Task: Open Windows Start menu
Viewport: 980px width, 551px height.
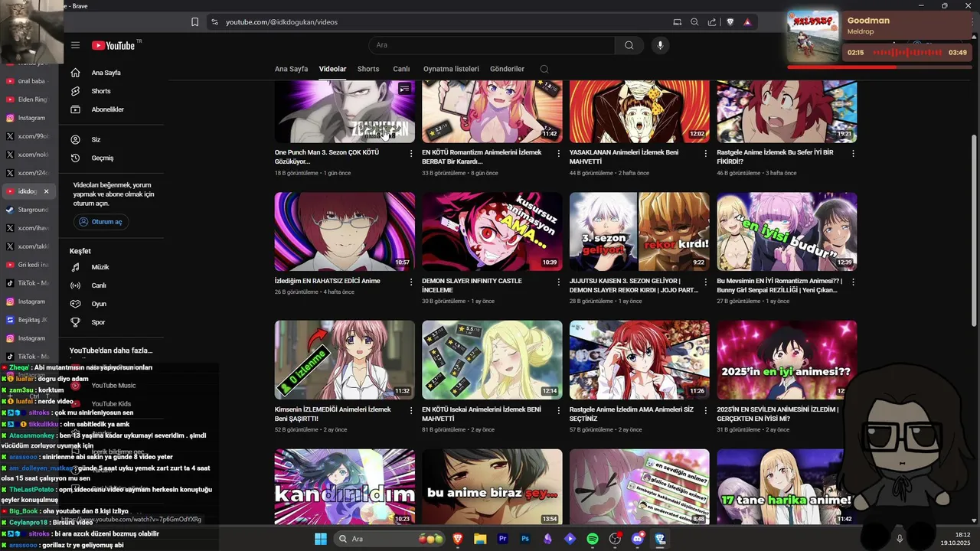Action: (321, 539)
